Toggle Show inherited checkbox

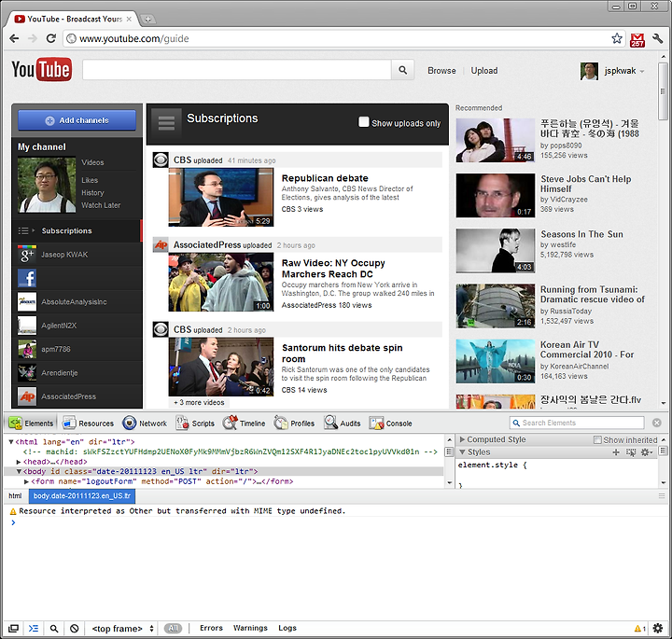tap(597, 440)
